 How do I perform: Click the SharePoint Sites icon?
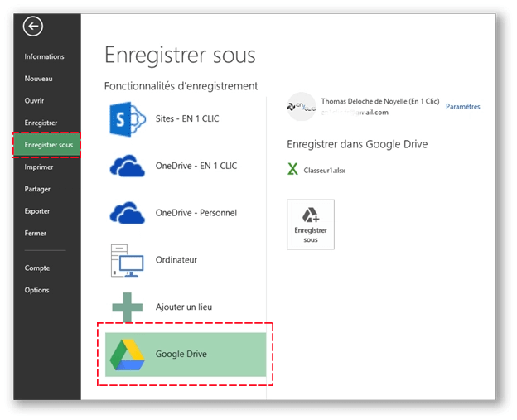(x=128, y=119)
